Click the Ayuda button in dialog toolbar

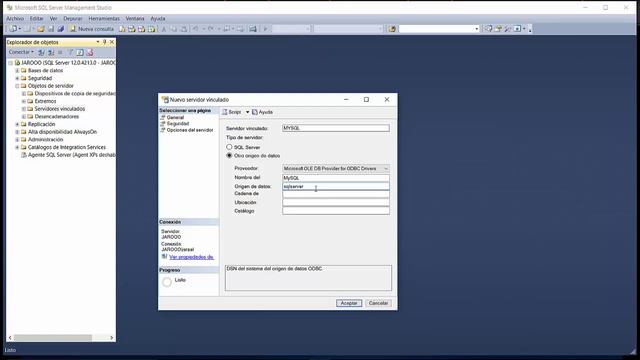tap(262, 112)
